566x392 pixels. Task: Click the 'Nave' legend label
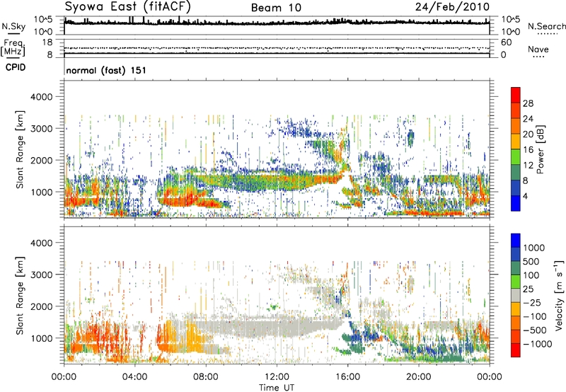538,49
